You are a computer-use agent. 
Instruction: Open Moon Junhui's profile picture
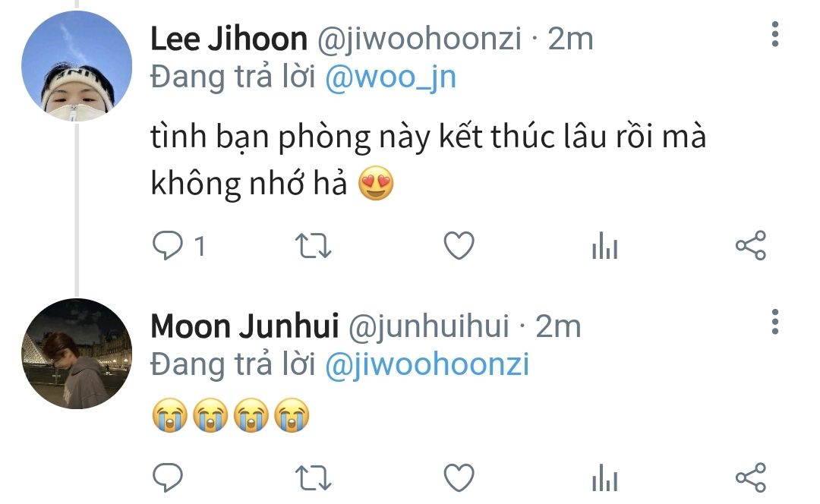(x=77, y=354)
